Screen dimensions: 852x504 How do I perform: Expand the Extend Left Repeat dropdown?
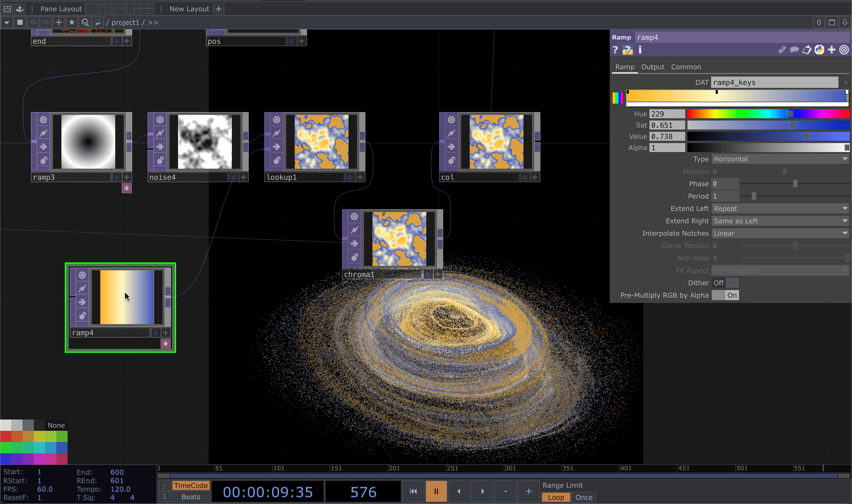click(x=780, y=209)
